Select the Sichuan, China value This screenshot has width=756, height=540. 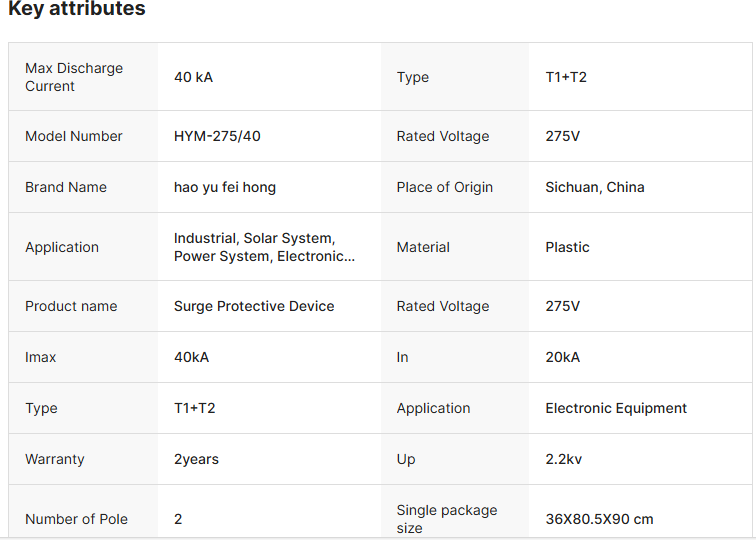tap(595, 187)
